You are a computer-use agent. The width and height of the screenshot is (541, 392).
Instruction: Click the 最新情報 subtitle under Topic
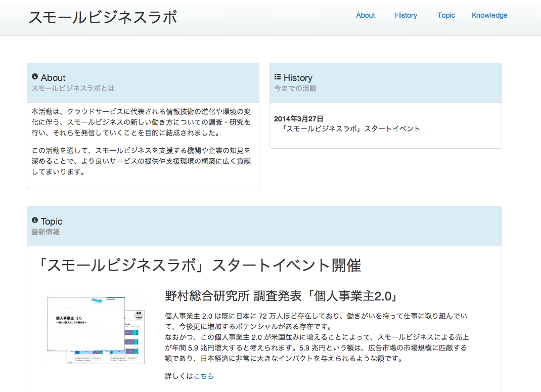pyautogui.click(x=46, y=232)
